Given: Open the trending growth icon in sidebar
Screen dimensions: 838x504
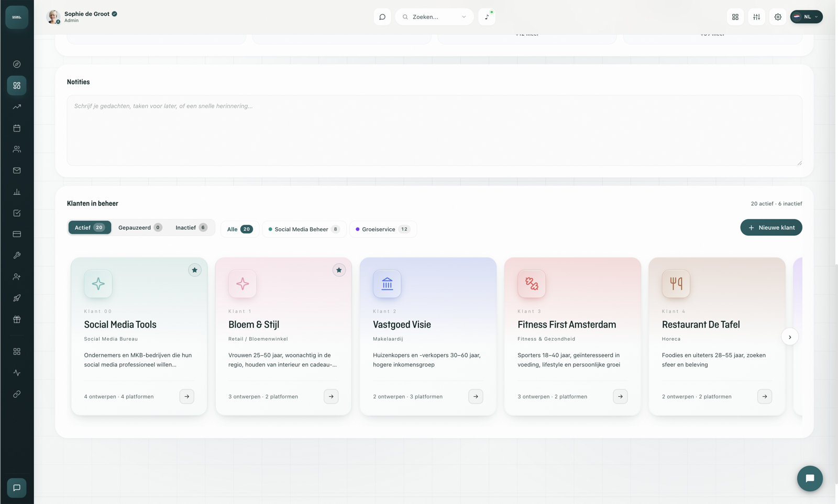Looking at the screenshot, I should point(17,107).
